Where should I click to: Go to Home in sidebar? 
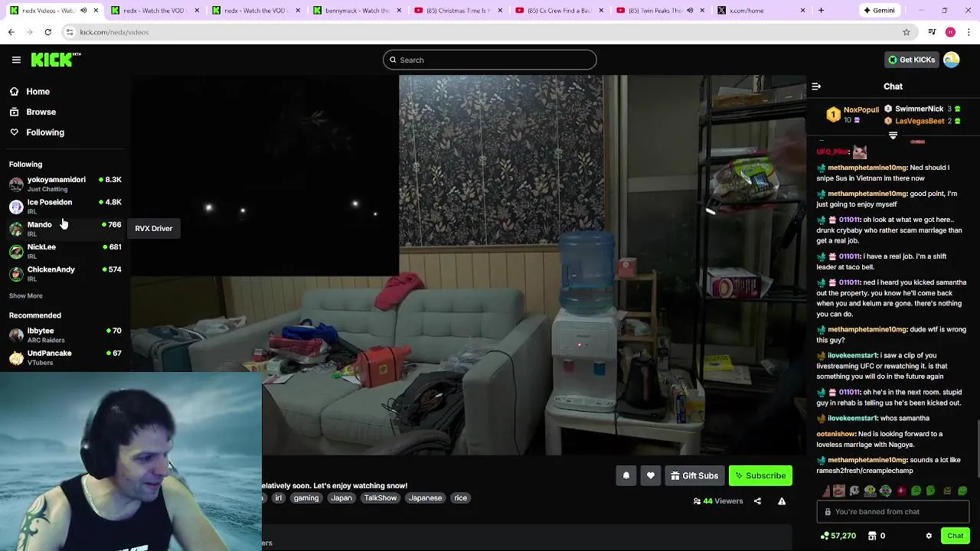click(x=38, y=91)
